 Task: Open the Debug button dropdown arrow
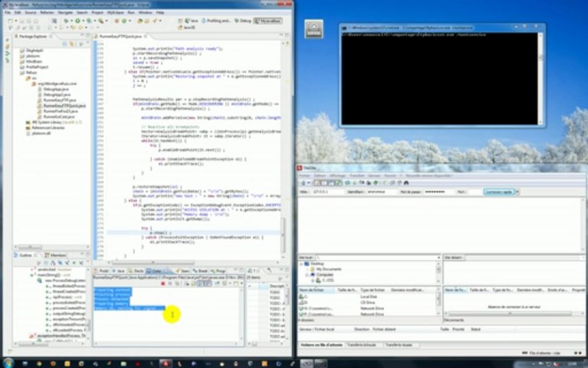click(71, 21)
